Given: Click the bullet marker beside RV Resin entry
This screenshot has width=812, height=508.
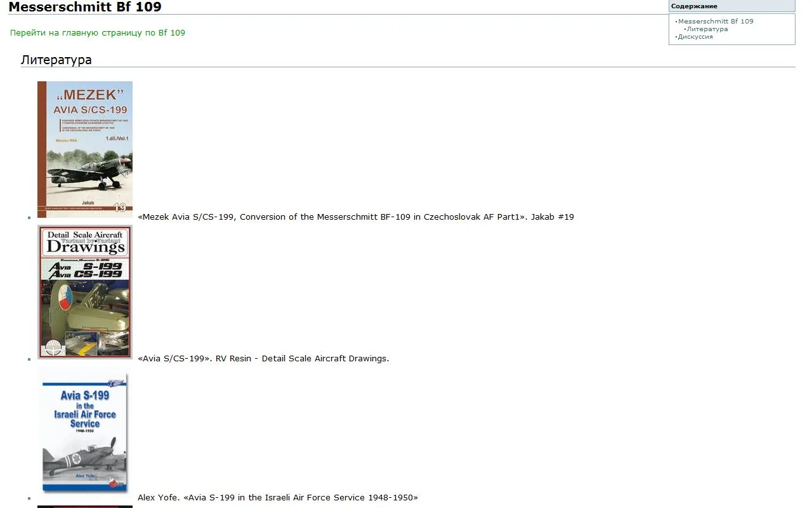Looking at the screenshot, I should 29,359.
